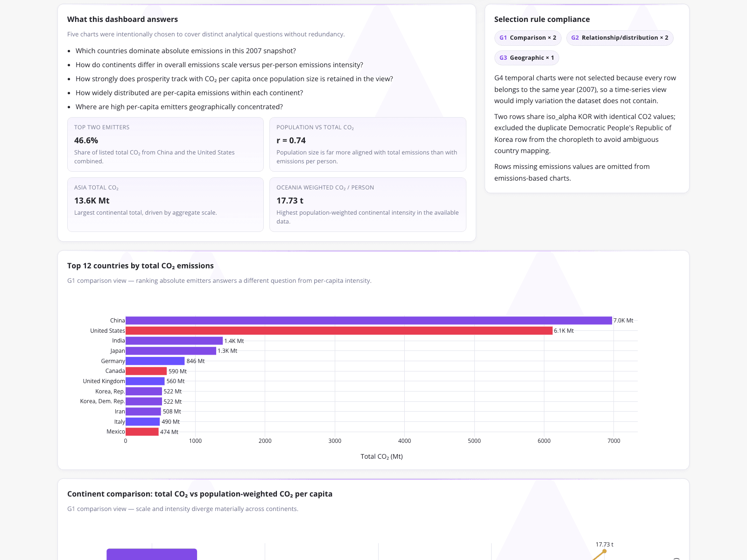Click the 'Two rows share iso_alpha KOR' note
Viewport: 747px width, 560px height.
click(586, 134)
